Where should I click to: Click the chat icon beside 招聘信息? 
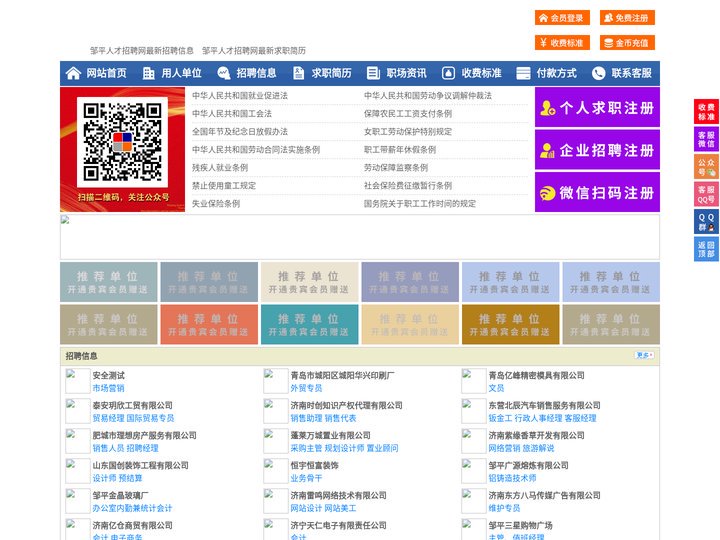point(224,73)
